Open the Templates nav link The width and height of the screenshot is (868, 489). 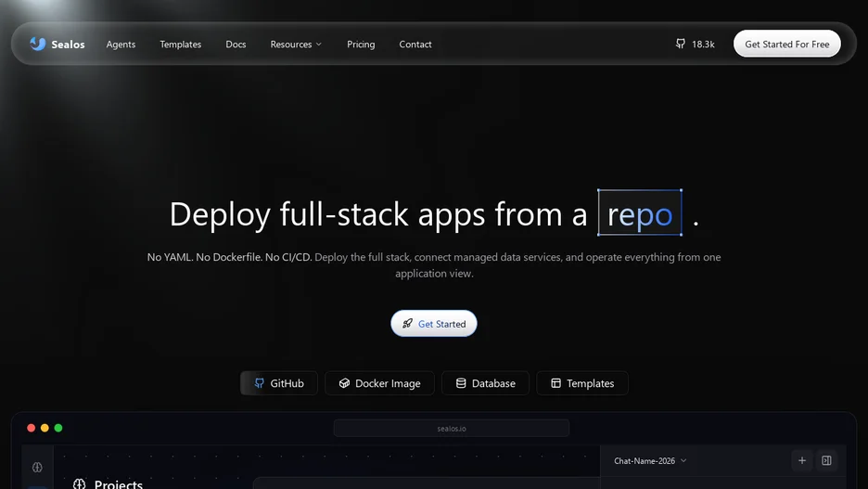tap(181, 45)
